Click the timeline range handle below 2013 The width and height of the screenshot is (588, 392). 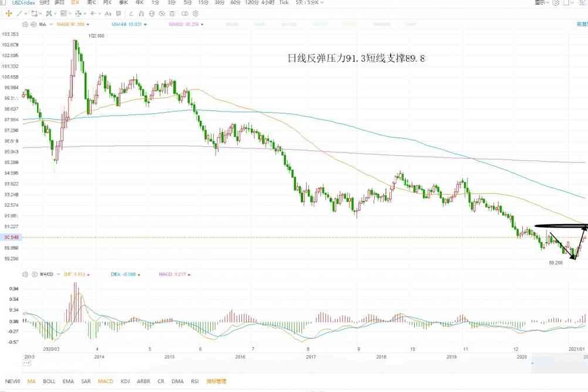(25, 364)
